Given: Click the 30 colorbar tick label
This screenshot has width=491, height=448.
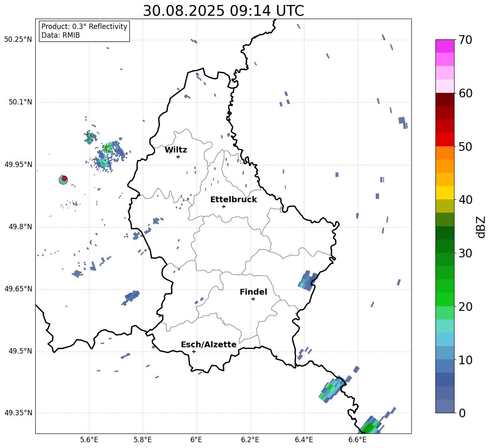Looking at the screenshot, I should tap(465, 253).
